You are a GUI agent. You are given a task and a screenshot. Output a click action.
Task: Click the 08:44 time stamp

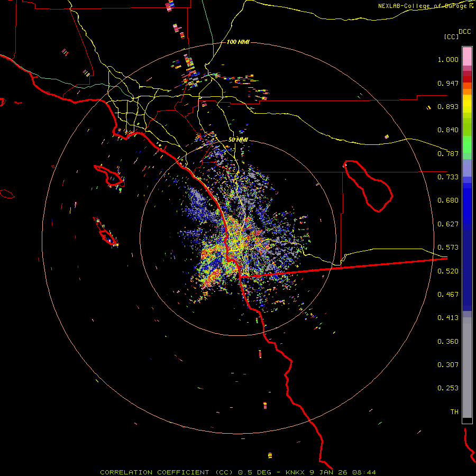coord(364,472)
